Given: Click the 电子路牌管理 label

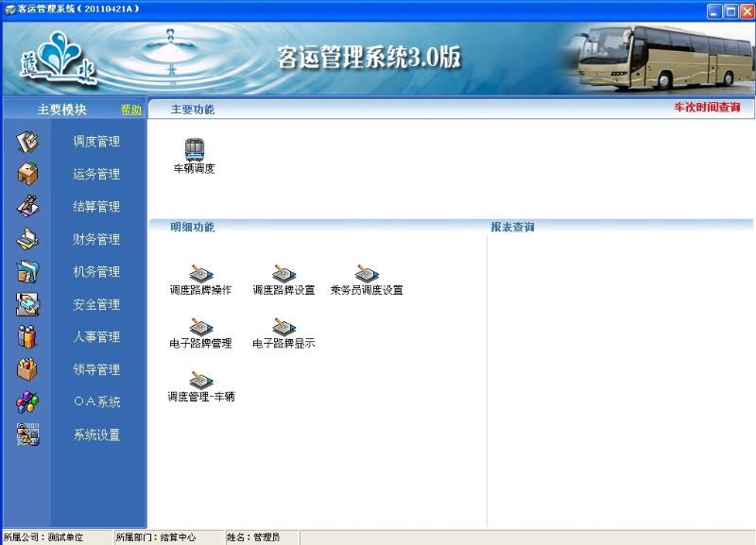Looking at the screenshot, I should (200, 344).
